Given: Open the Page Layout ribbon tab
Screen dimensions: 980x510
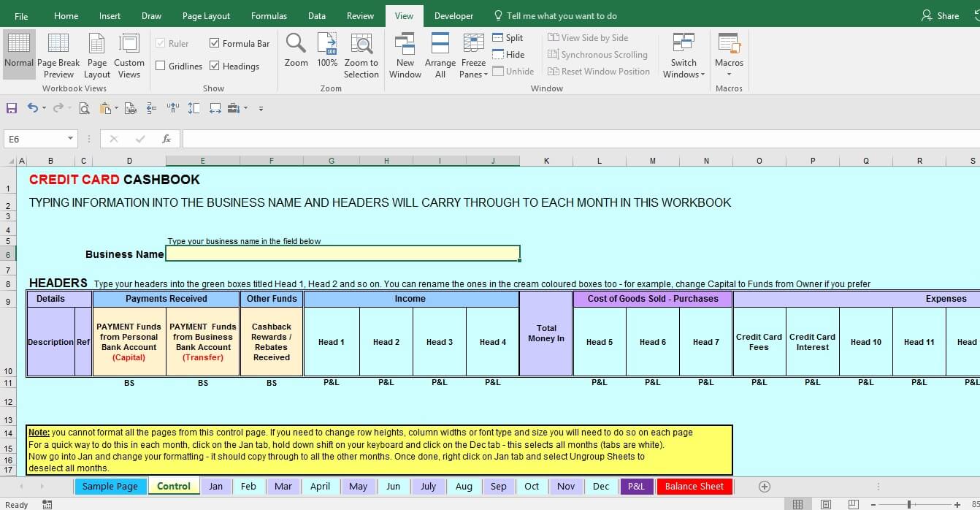Looking at the screenshot, I should tap(206, 15).
